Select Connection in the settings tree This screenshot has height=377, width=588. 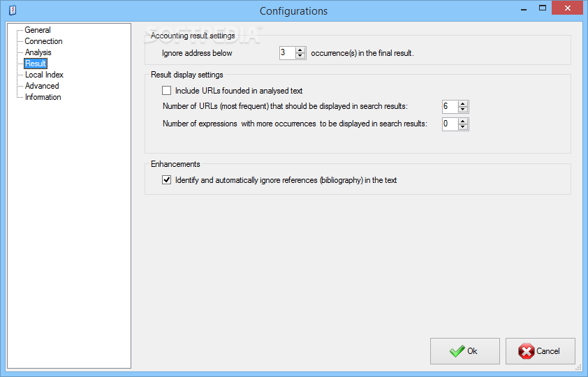tap(43, 41)
